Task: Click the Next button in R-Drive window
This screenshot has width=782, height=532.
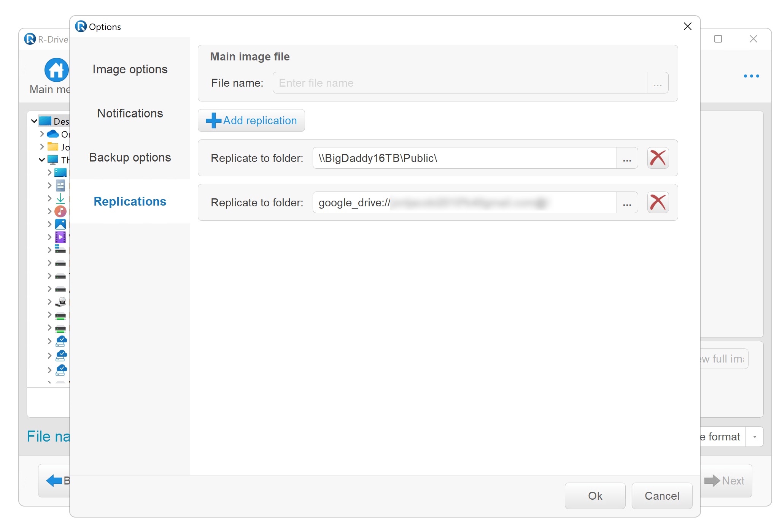Action: [726, 481]
